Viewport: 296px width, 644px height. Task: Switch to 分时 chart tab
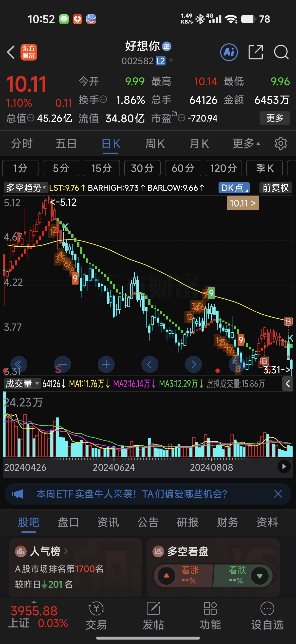click(x=22, y=143)
